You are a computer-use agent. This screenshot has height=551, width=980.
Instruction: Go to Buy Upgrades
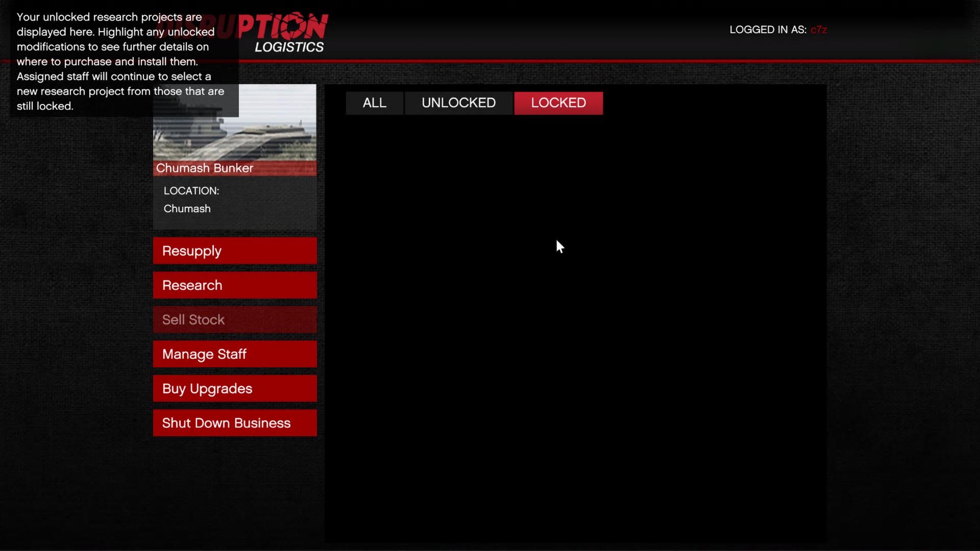coord(235,389)
